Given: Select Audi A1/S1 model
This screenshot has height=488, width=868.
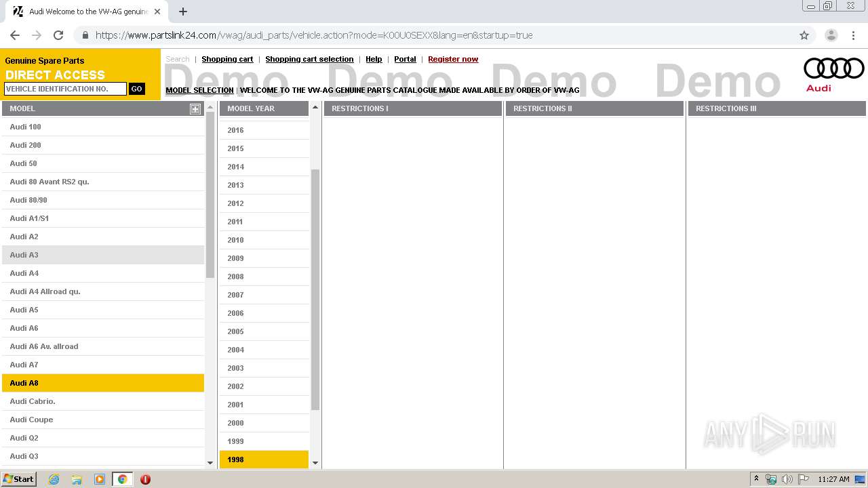Looking at the screenshot, I should [x=103, y=218].
